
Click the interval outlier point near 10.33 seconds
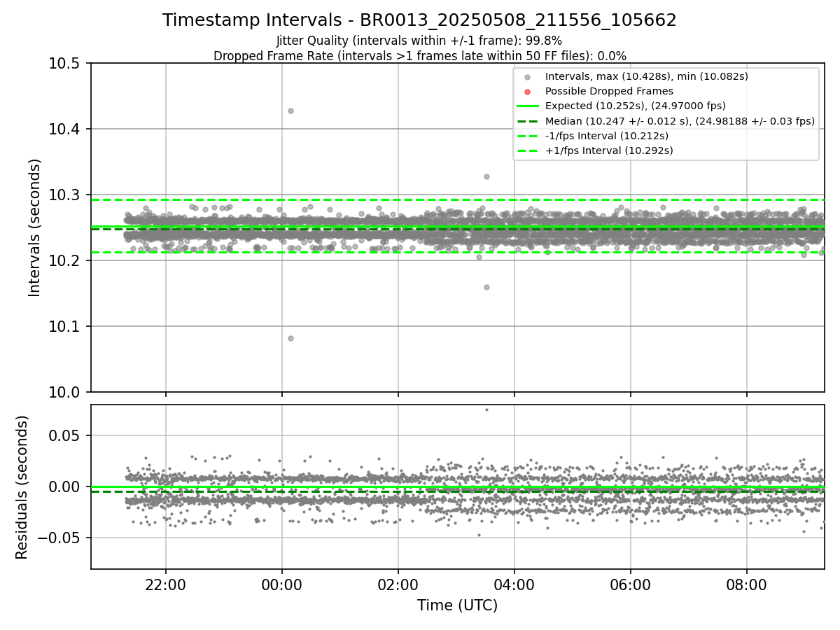486,176
